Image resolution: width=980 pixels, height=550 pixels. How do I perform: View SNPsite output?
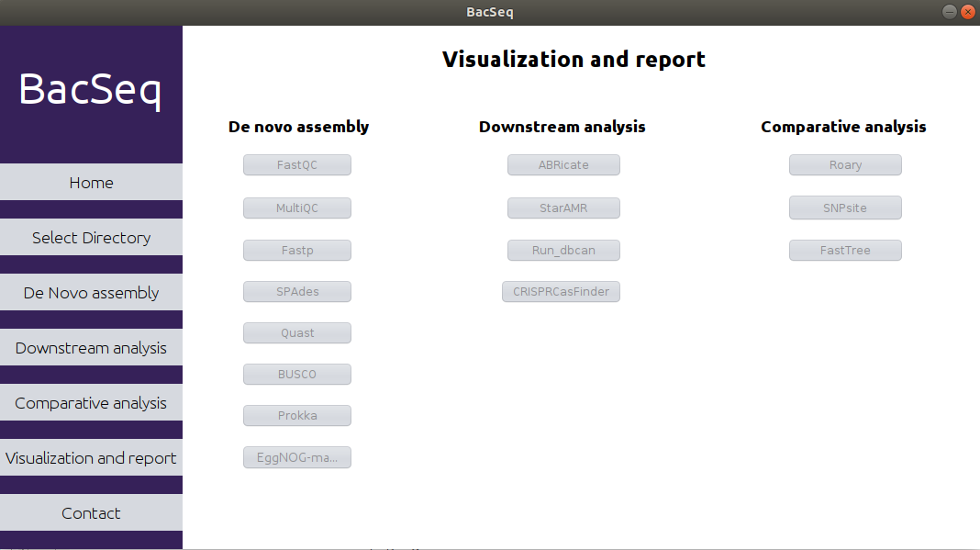(x=845, y=208)
